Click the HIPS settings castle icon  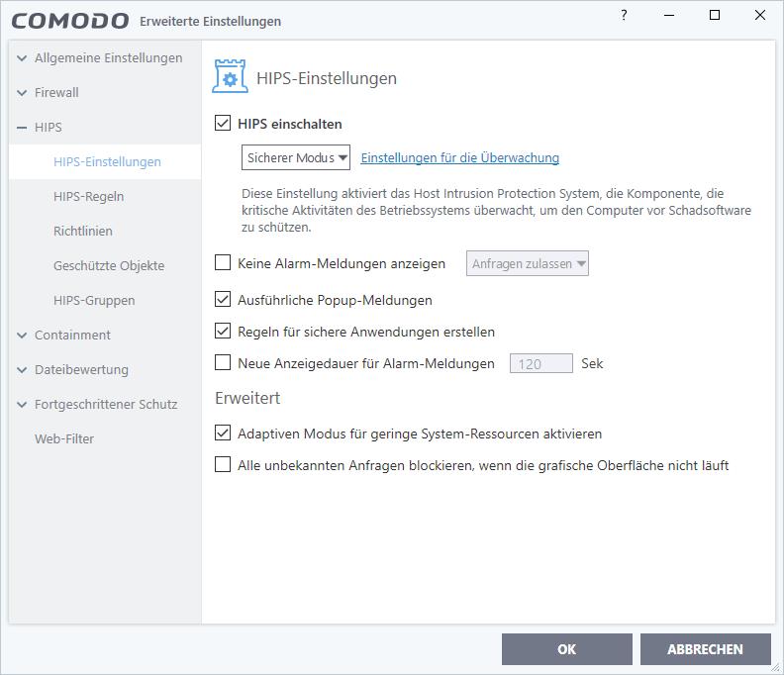click(x=230, y=76)
